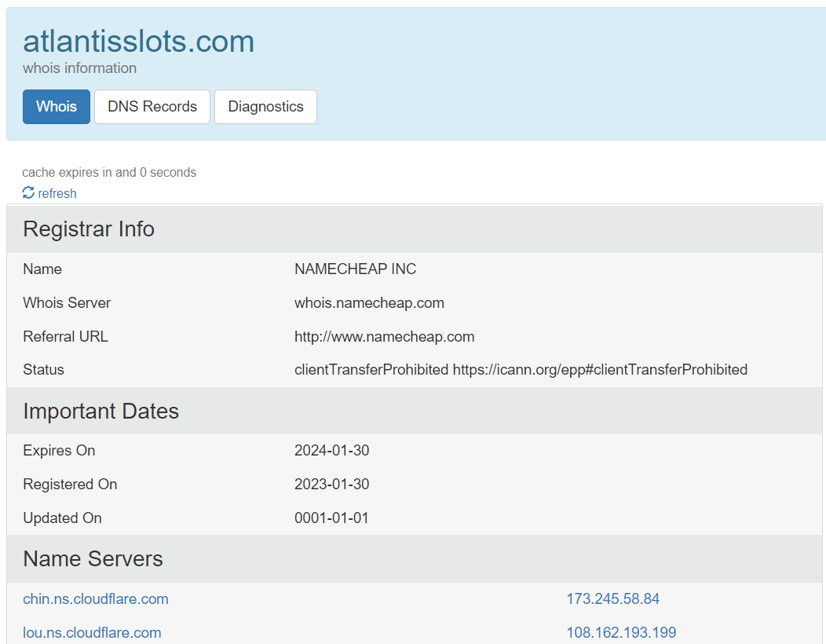This screenshot has width=826, height=644.
Task: Click the refresh arrows icon
Action: tap(28, 193)
